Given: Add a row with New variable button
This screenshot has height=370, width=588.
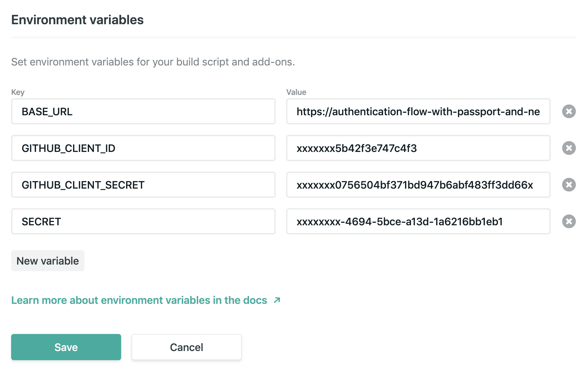Looking at the screenshot, I should [48, 261].
